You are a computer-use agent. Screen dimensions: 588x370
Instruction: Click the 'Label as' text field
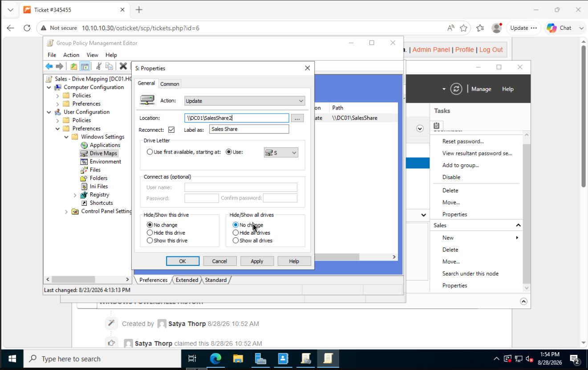tap(249, 129)
